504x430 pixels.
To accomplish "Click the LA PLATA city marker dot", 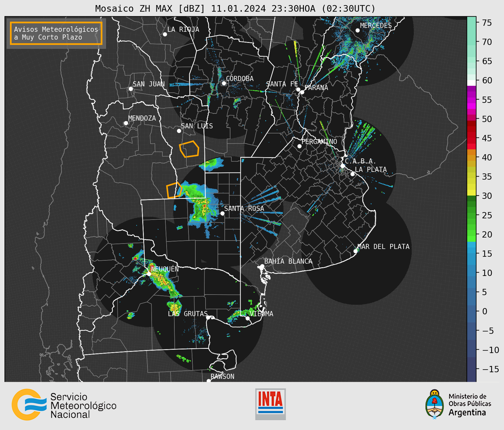I will click(x=353, y=174).
